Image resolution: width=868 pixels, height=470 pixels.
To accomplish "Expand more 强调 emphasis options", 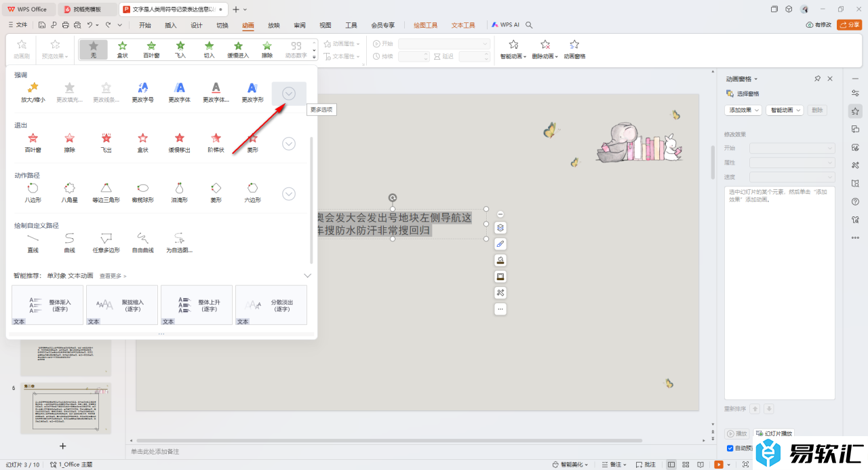I will (x=289, y=94).
